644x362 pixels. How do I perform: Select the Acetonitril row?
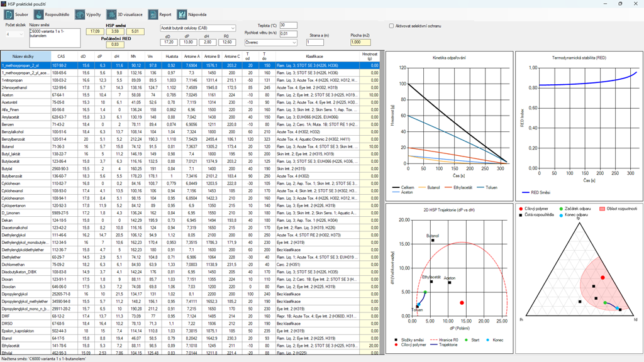tap(190, 102)
